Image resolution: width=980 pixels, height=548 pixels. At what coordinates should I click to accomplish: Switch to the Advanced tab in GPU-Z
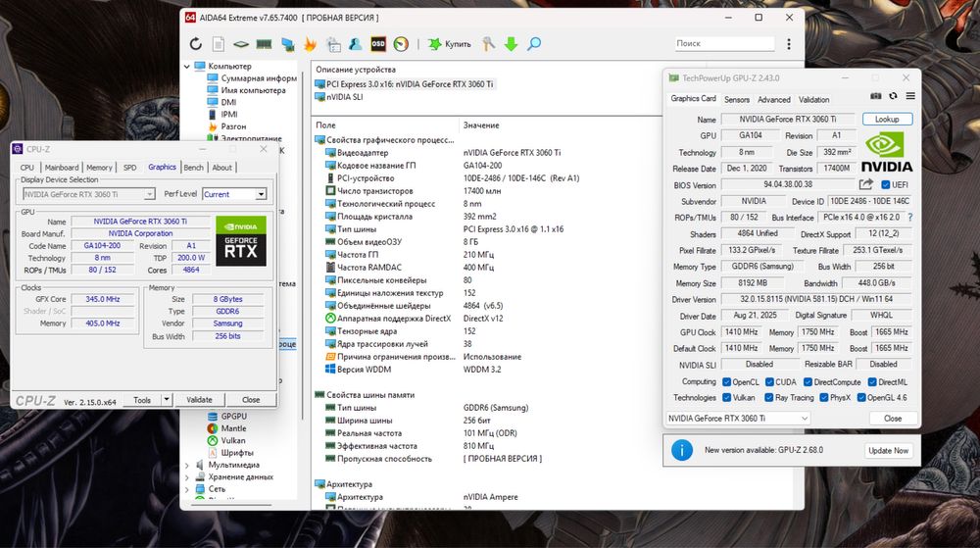point(774,99)
